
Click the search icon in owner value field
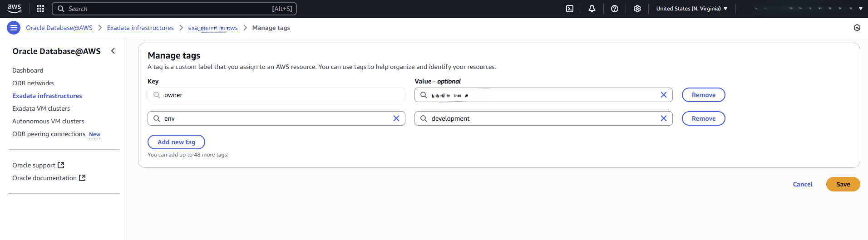click(424, 95)
